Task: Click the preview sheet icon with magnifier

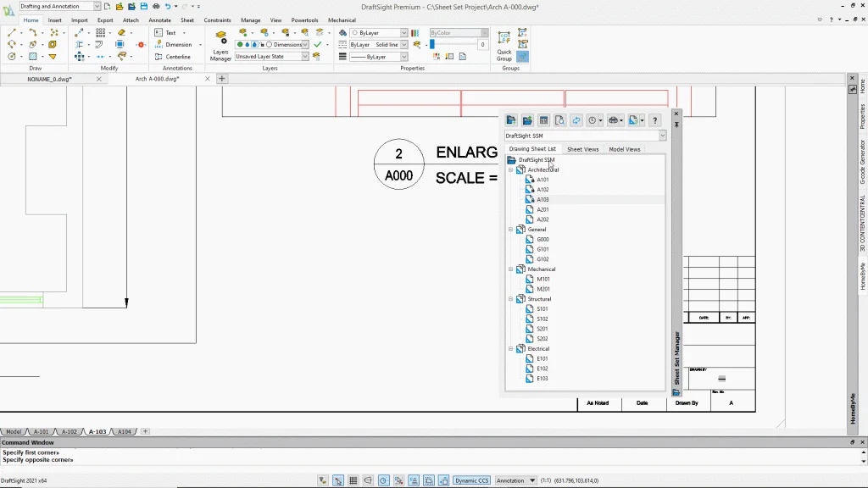Action: [x=559, y=120]
